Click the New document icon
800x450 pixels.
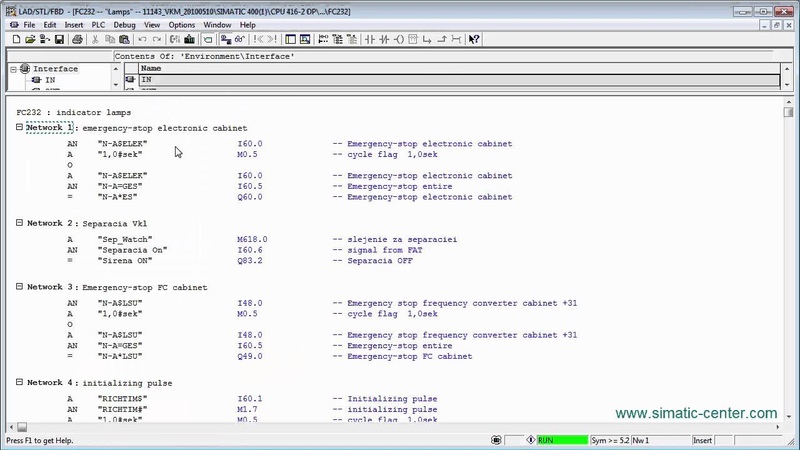[x=16, y=39]
